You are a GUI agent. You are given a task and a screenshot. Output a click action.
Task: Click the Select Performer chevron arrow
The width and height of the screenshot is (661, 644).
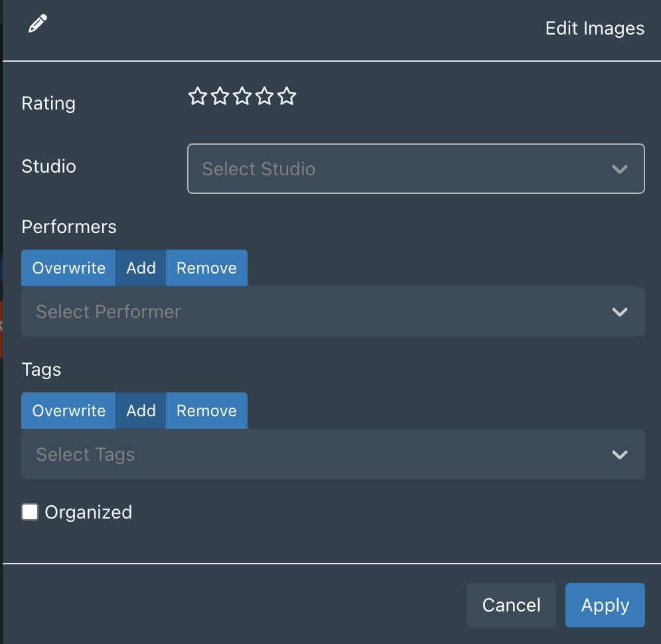620,311
